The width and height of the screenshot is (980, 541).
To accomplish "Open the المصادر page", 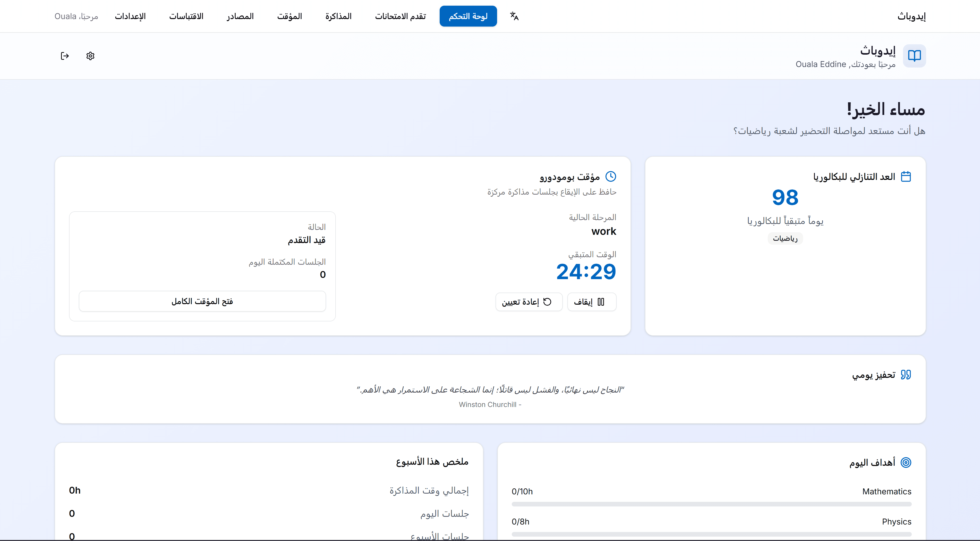I will click(x=240, y=16).
